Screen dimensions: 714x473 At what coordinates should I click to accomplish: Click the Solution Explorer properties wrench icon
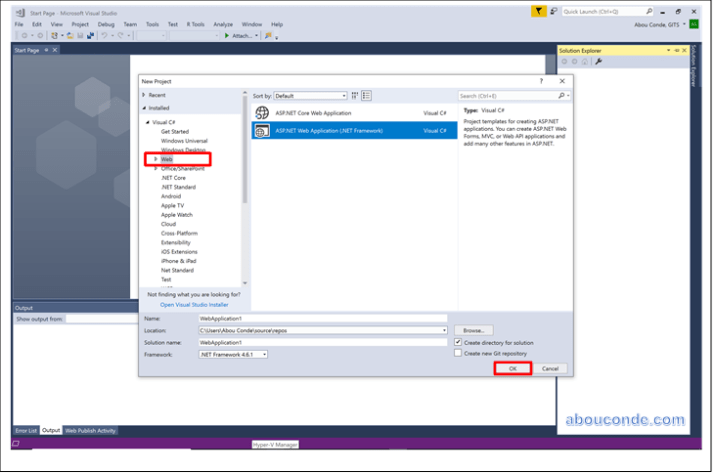(x=598, y=61)
